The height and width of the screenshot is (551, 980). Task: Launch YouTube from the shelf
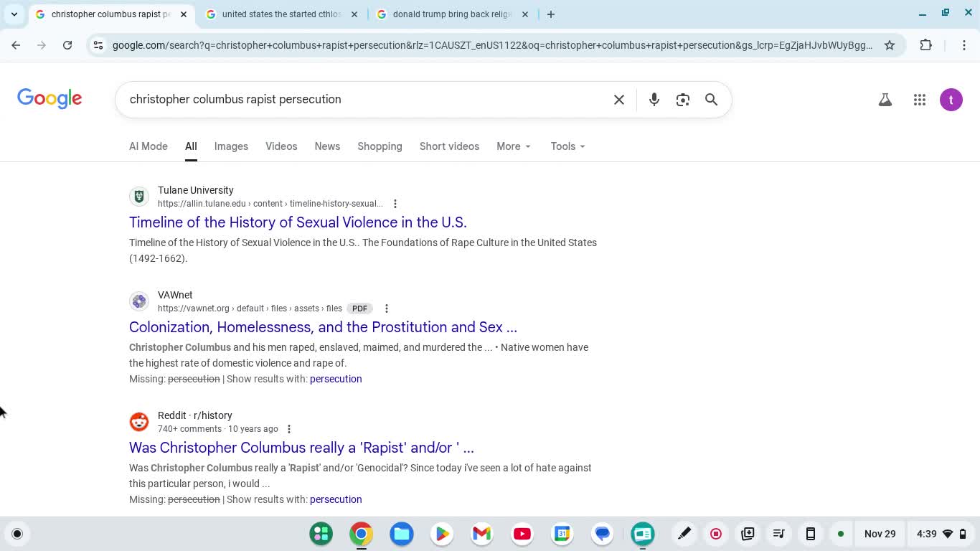(x=522, y=534)
